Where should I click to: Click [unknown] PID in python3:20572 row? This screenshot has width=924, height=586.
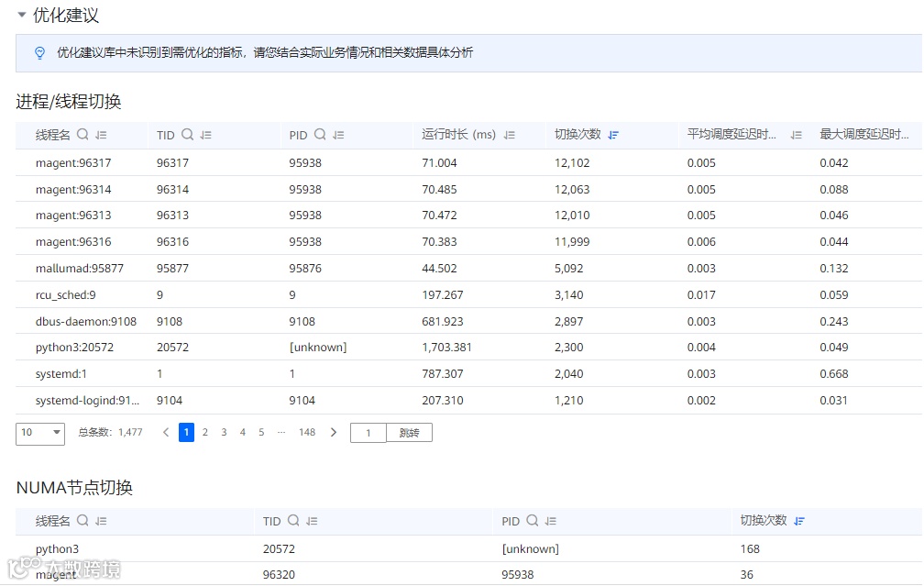(x=317, y=348)
